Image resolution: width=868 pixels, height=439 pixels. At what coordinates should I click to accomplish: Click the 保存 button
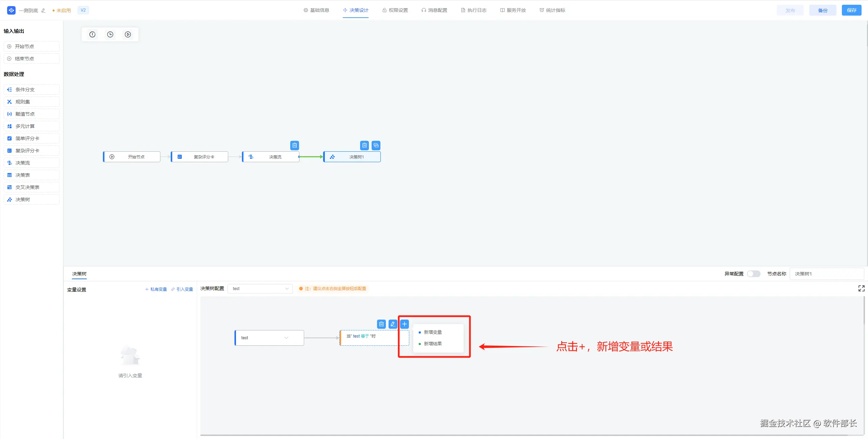[851, 10]
